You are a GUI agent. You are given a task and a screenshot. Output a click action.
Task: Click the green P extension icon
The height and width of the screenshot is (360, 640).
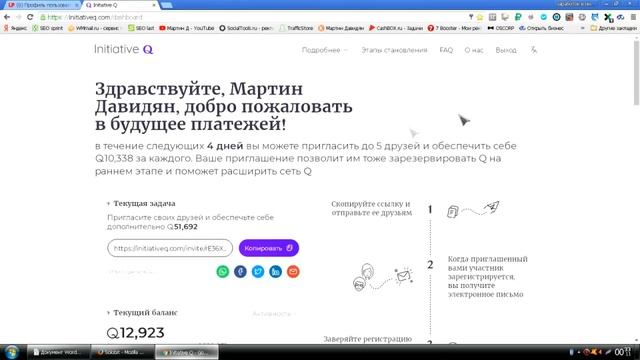518,17
